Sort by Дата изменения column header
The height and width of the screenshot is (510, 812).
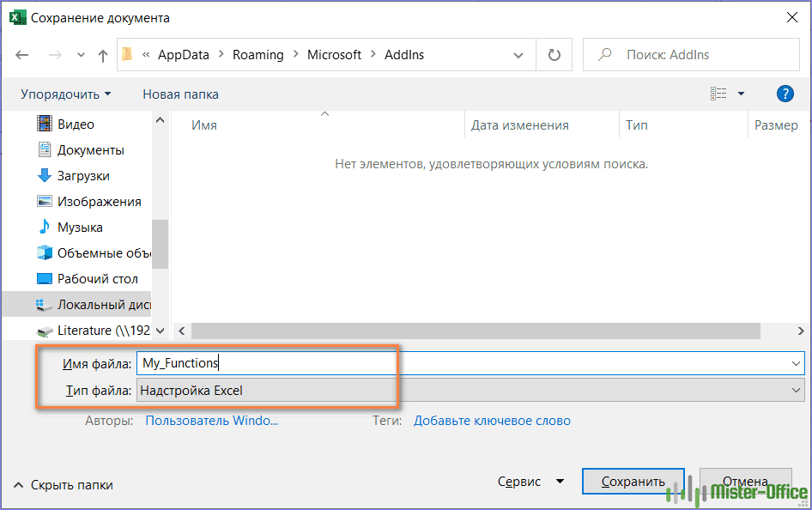519,125
